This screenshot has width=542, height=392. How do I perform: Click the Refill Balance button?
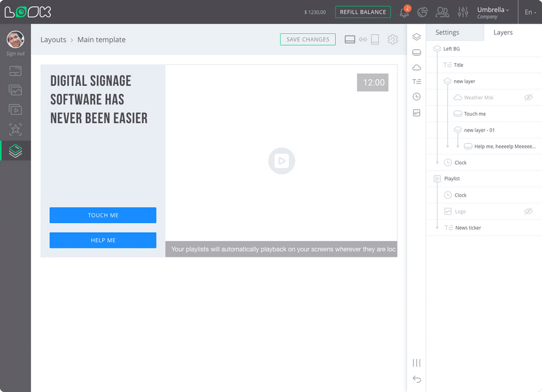(363, 12)
